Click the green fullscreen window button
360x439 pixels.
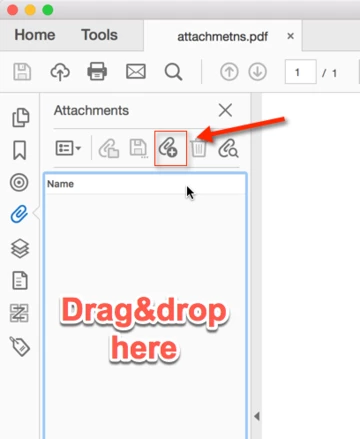48,10
